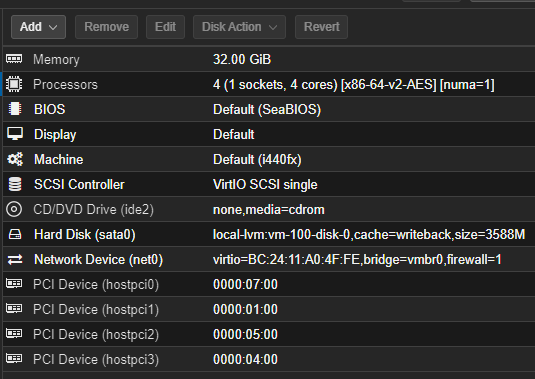Click the 0000:07:00 PCI address
Screen dimensions: 535x379
point(245,285)
